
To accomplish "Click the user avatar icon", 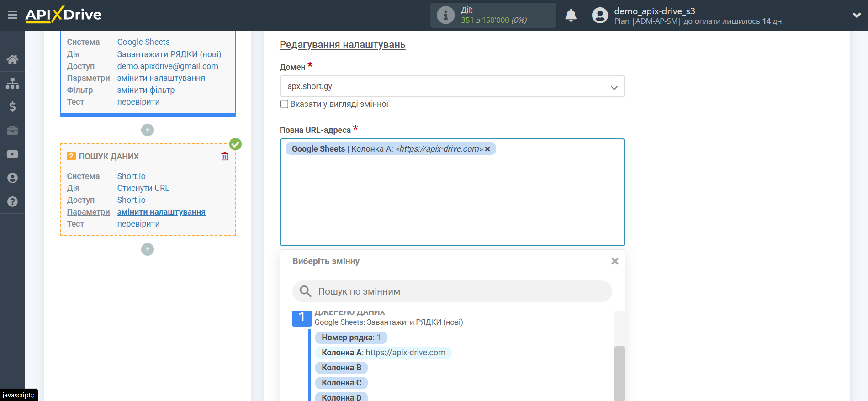I will 600,15.
